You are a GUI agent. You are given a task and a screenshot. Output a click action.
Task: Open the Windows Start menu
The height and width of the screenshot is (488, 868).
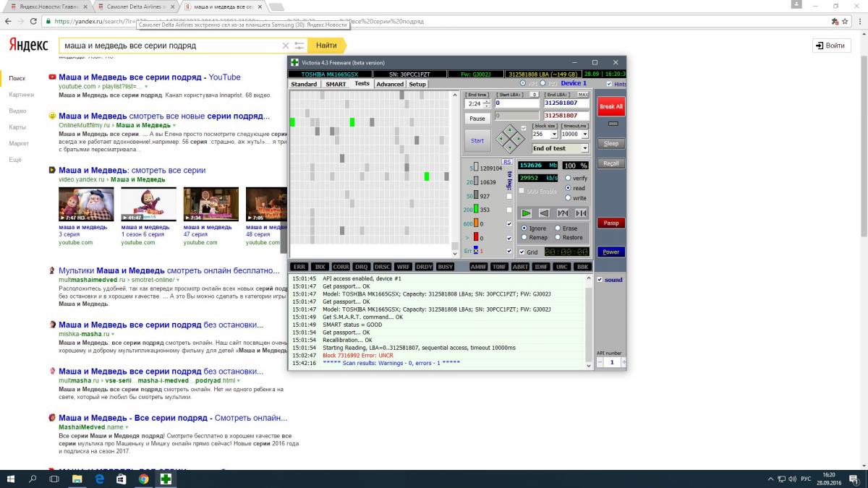[x=11, y=479]
